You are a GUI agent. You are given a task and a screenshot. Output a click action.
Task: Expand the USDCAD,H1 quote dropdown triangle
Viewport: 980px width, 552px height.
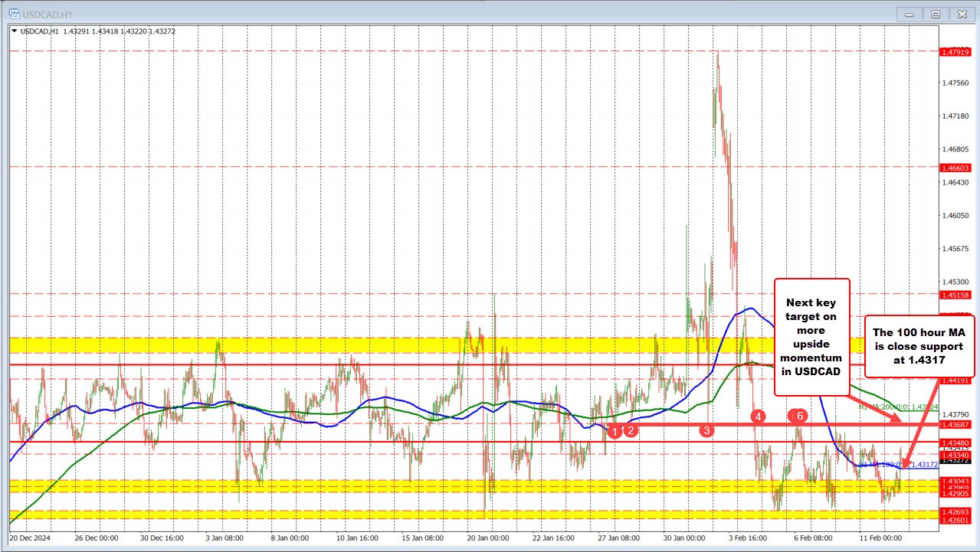pyautogui.click(x=13, y=31)
